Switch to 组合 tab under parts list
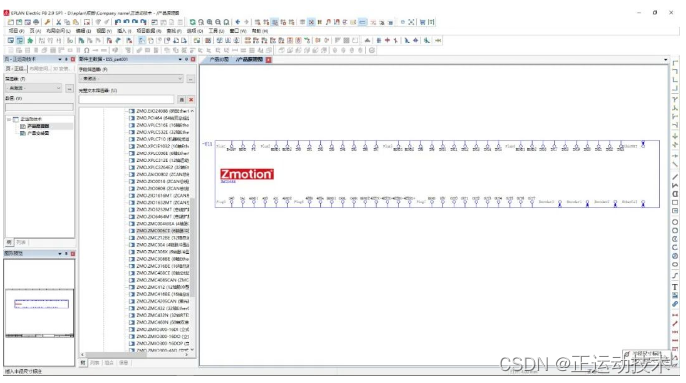Image resolution: width=686 pixels, height=383 pixels. click(109, 363)
